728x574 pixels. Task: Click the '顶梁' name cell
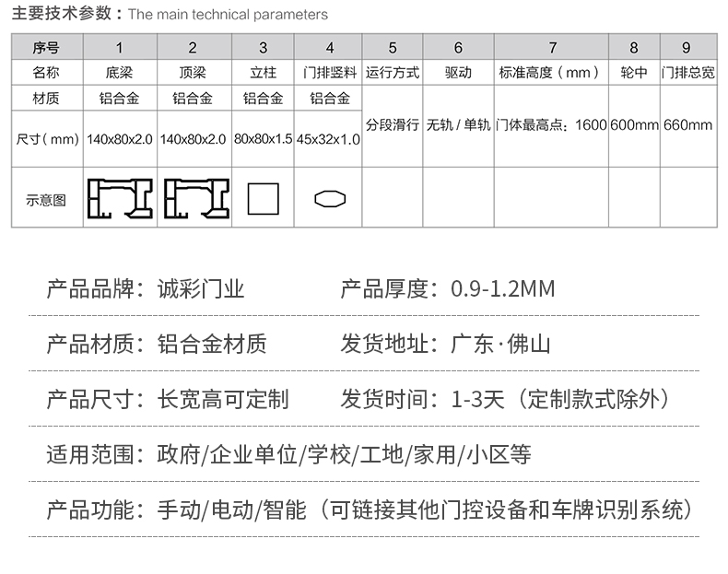pos(193,73)
